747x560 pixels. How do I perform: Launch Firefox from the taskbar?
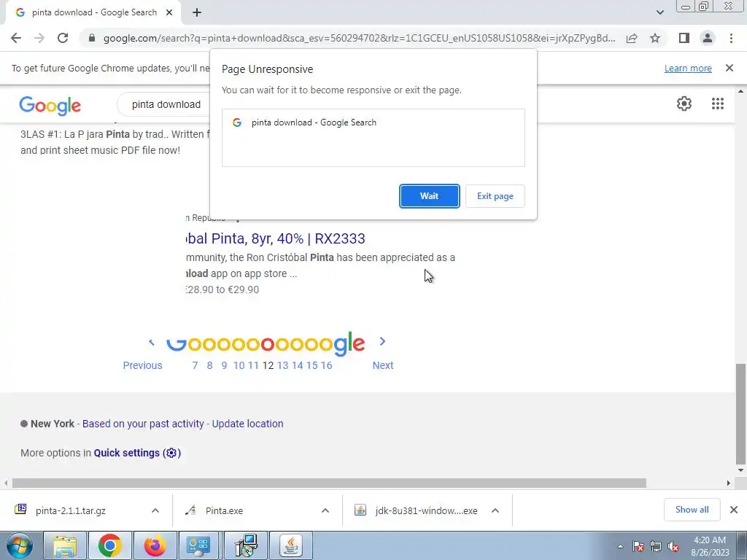[155, 545]
